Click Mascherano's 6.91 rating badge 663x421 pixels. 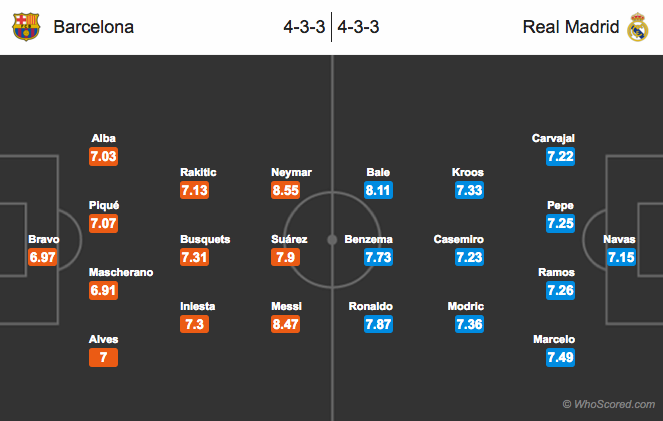(104, 290)
